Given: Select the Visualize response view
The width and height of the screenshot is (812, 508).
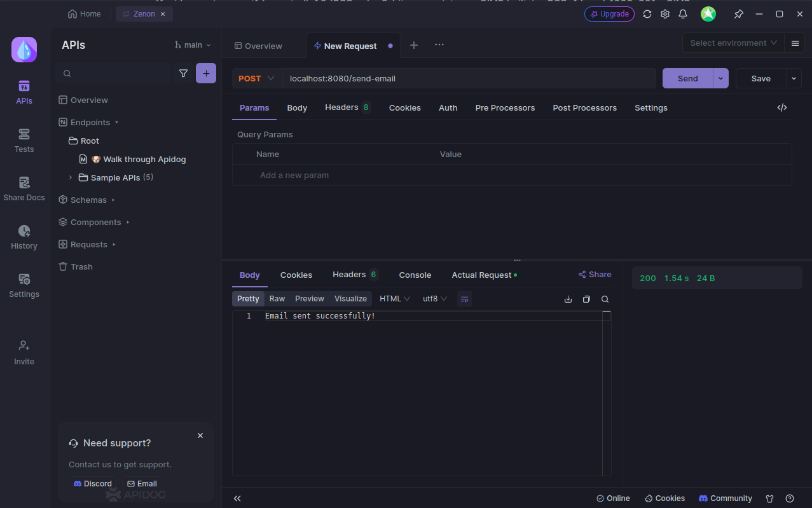Looking at the screenshot, I should (x=350, y=299).
